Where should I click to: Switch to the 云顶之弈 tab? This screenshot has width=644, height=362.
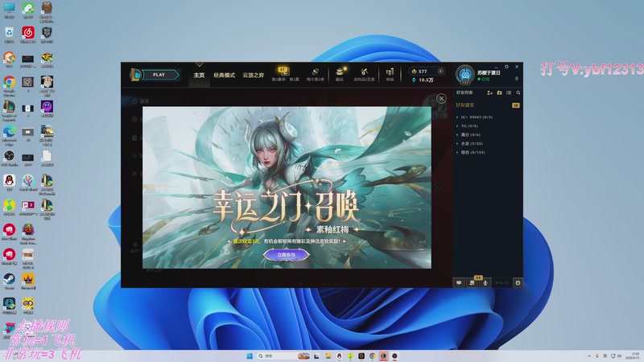(253, 75)
